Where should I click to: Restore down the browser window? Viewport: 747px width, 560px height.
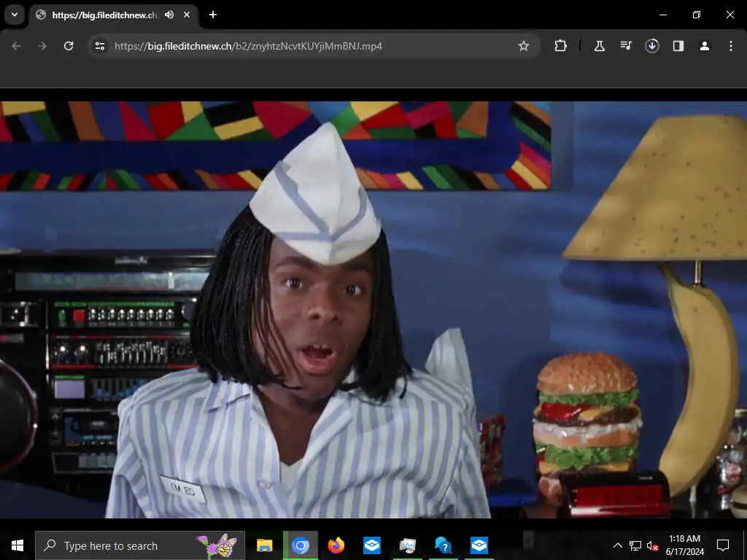tap(697, 15)
